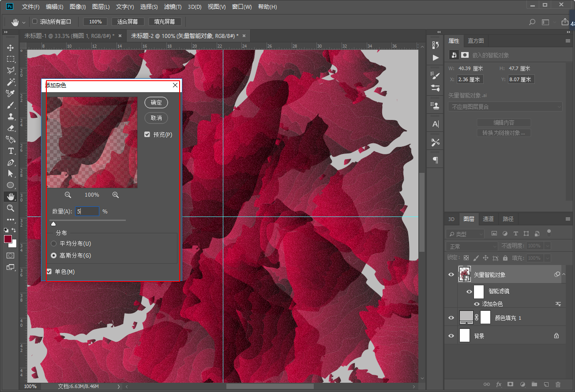Switch to the 通道 tab
This screenshot has height=392, width=575.
pyautogui.click(x=488, y=219)
